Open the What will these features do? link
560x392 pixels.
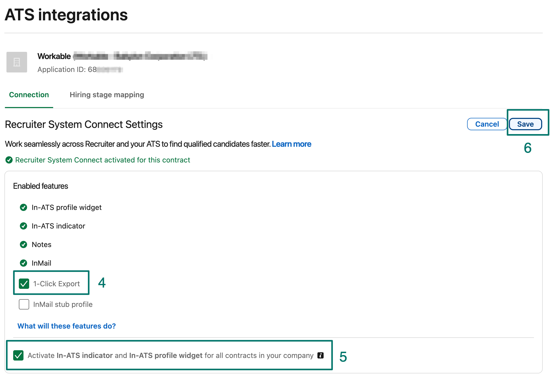click(x=67, y=326)
